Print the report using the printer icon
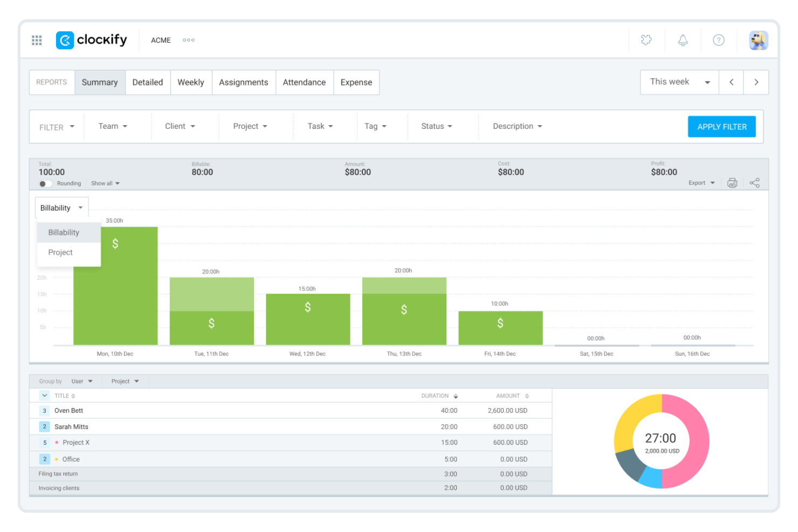Image resolution: width=798 pixels, height=532 pixels. tap(732, 183)
